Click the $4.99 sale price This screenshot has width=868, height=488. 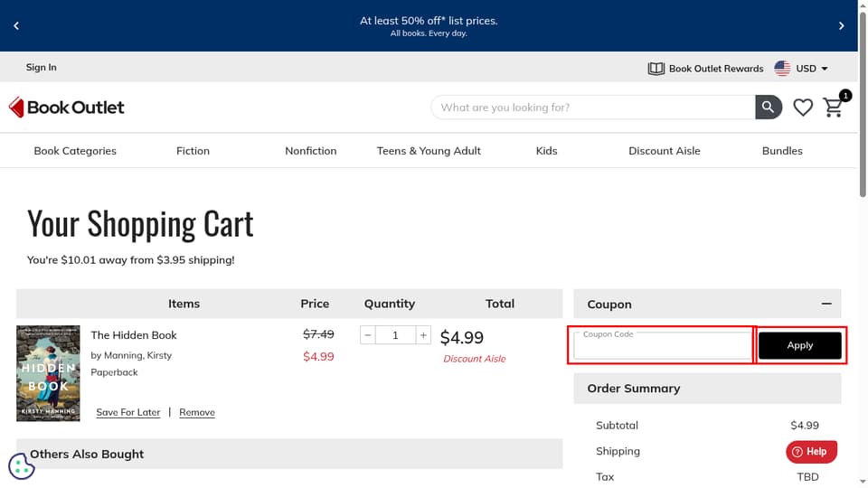(x=318, y=356)
